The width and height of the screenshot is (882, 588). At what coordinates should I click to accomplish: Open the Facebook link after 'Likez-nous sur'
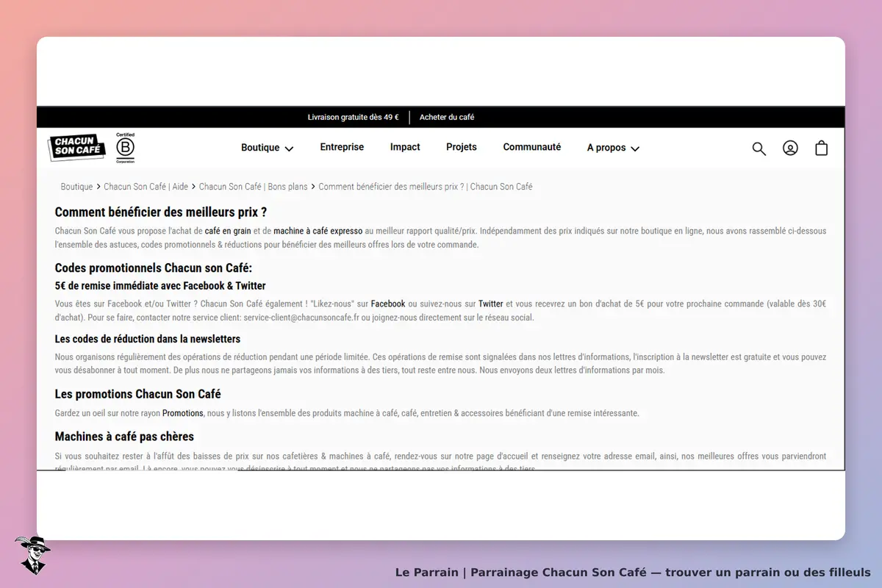pos(388,304)
